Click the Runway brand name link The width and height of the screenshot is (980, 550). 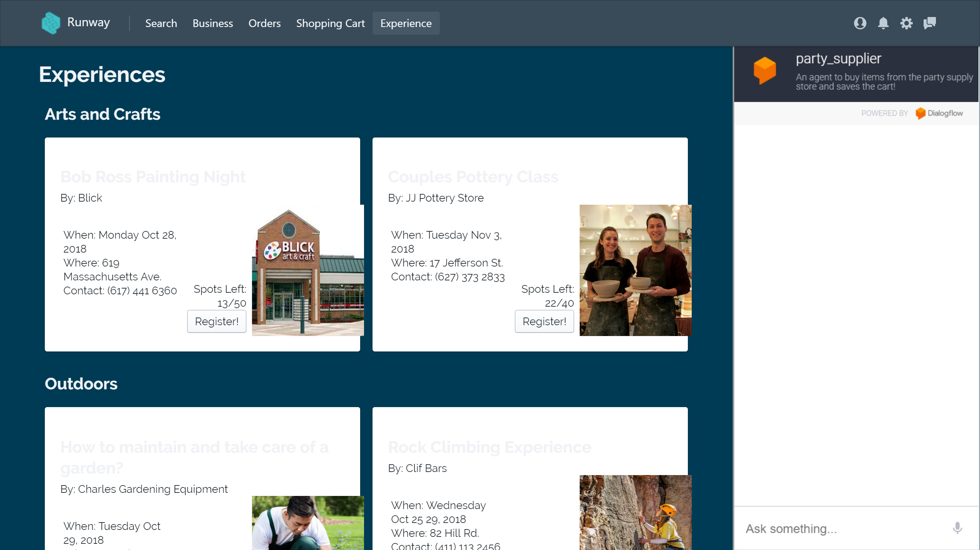88,22
